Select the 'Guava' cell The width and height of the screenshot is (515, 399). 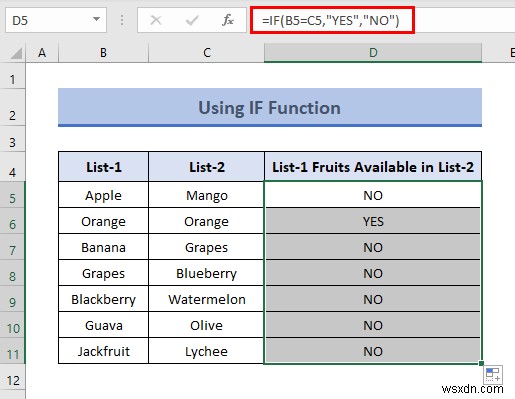[x=103, y=325]
